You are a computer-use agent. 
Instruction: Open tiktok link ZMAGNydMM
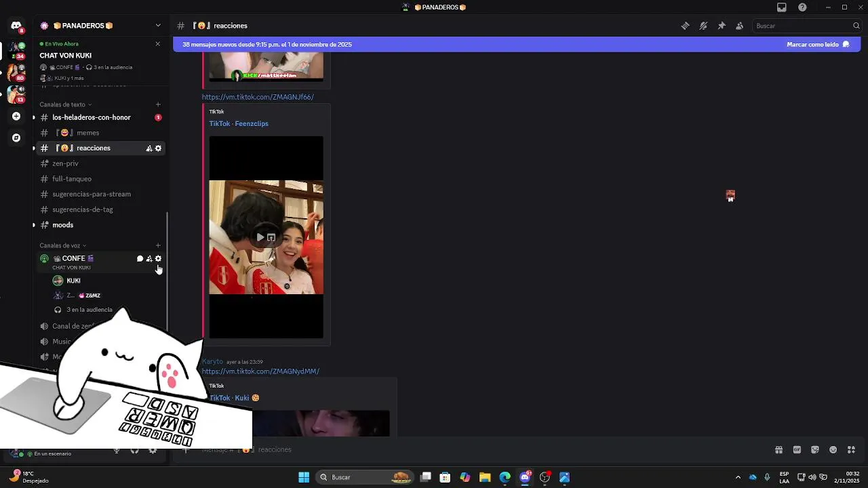click(x=260, y=371)
